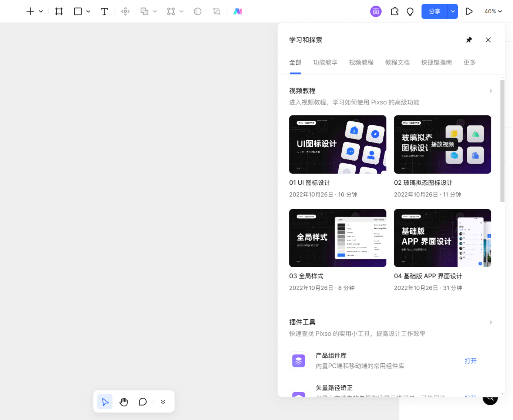Click the 矢量路径矫正 plugin name
The image size is (513, 420).
tap(334, 388)
